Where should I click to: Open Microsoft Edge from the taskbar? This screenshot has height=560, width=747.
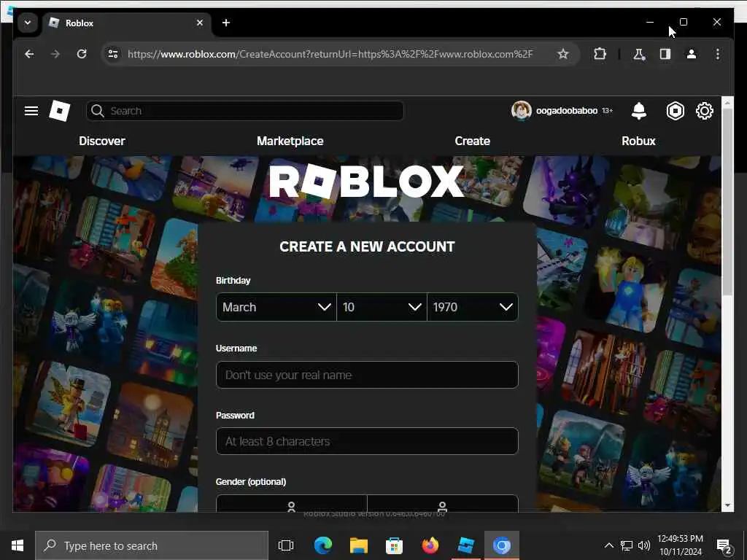click(323, 545)
